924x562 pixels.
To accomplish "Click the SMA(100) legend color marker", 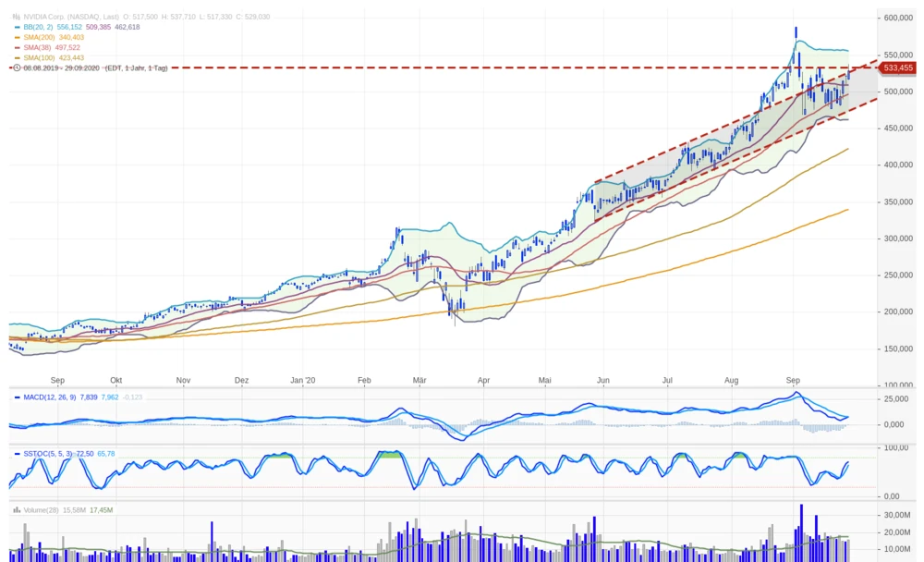I will (x=16, y=57).
